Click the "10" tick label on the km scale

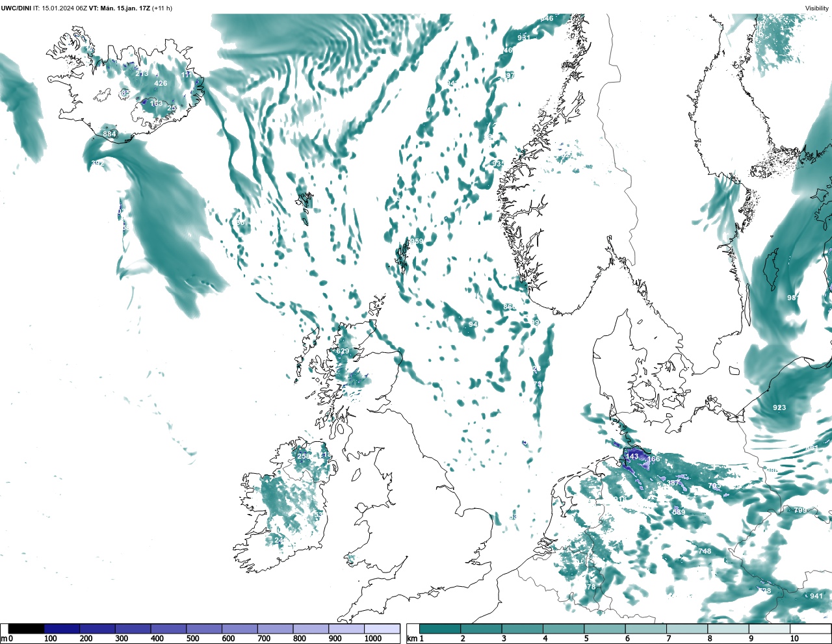tap(794, 639)
